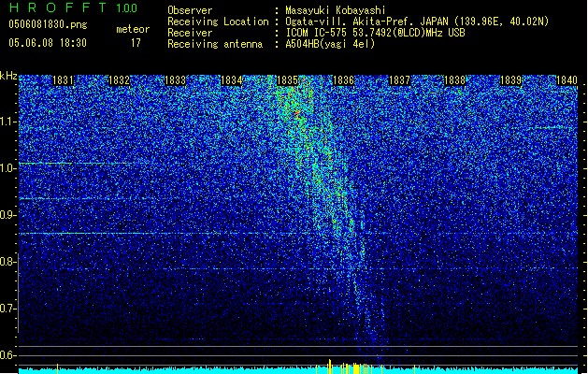This screenshot has width=588, height=374.
Task: Click the meteor count 17
Action: pos(136,43)
